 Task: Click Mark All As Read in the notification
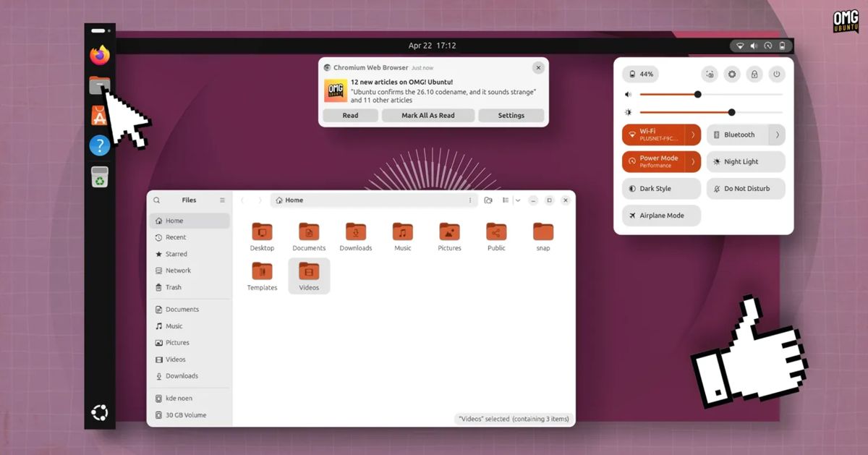428,115
